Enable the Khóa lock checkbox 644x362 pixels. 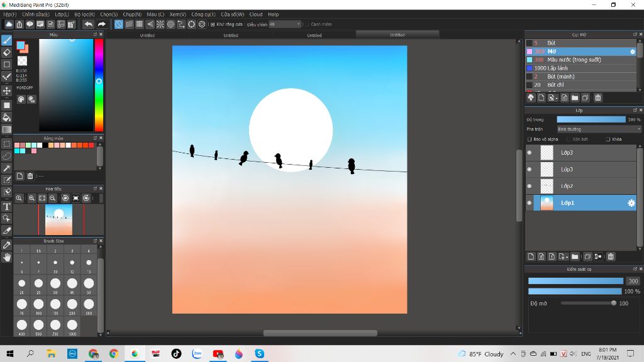[608, 140]
